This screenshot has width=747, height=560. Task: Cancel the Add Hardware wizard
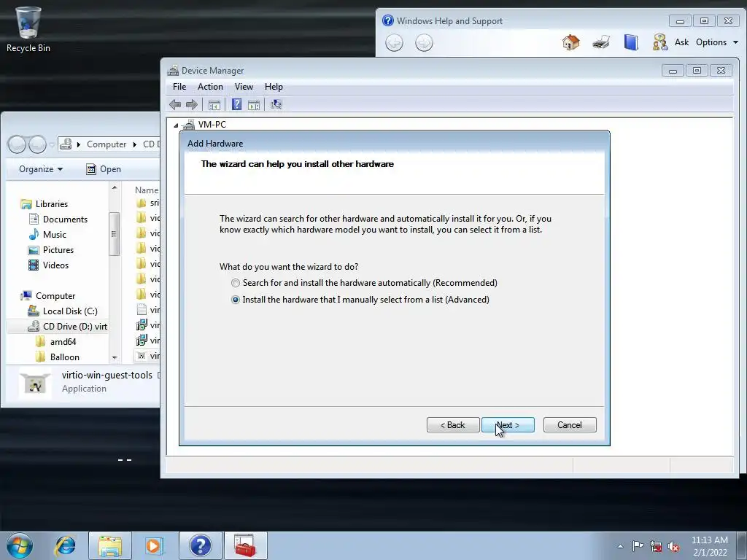tap(570, 425)
